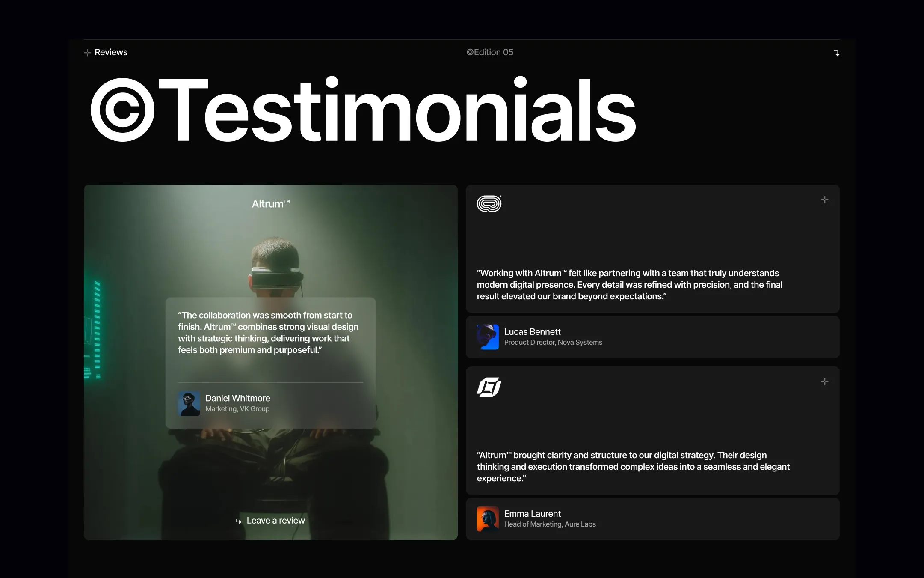Screen dimensions: 924x578
Task: Click the corner arrow icon at top right
Action: click(x=837, y=53)
